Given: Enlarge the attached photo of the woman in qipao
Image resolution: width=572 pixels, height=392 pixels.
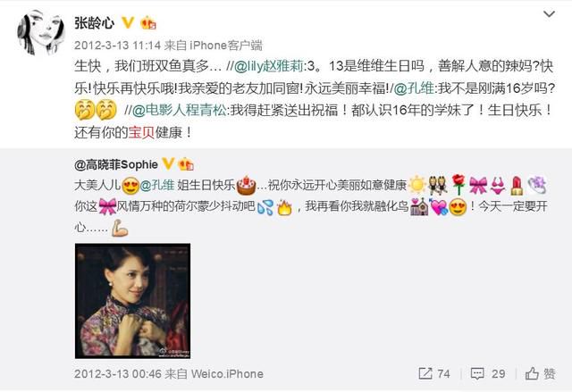Looking at the screenshot, I should (133, 301).
